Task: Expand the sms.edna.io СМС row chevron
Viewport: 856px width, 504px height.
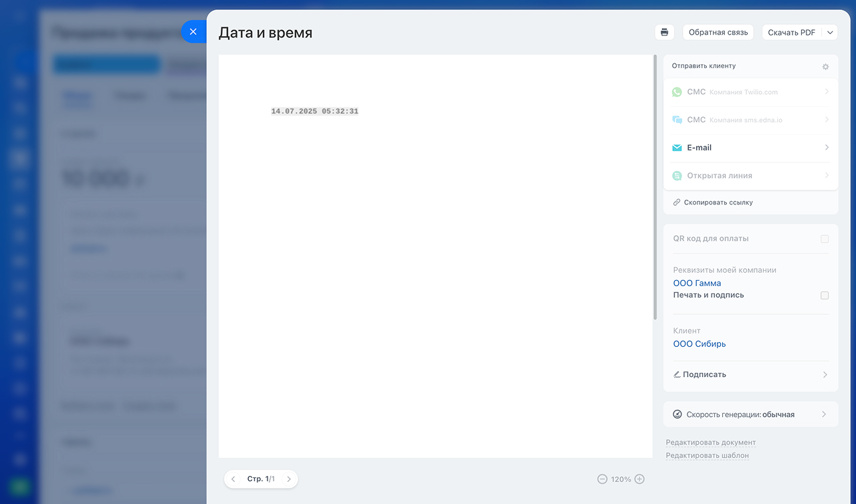Action: (827, 120)
